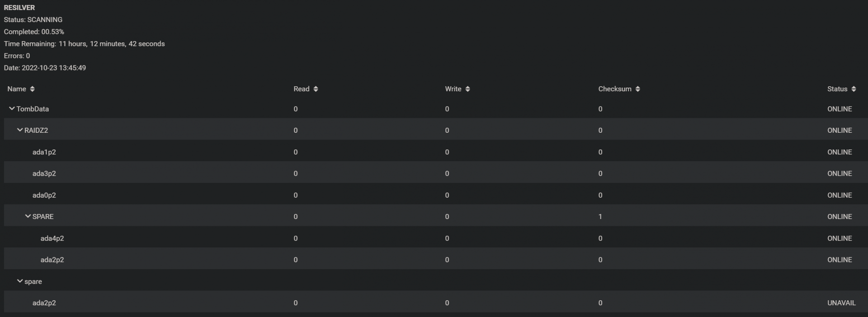Click the Status column sort arrows
The image size is (868, 317).
coord(854,89)
